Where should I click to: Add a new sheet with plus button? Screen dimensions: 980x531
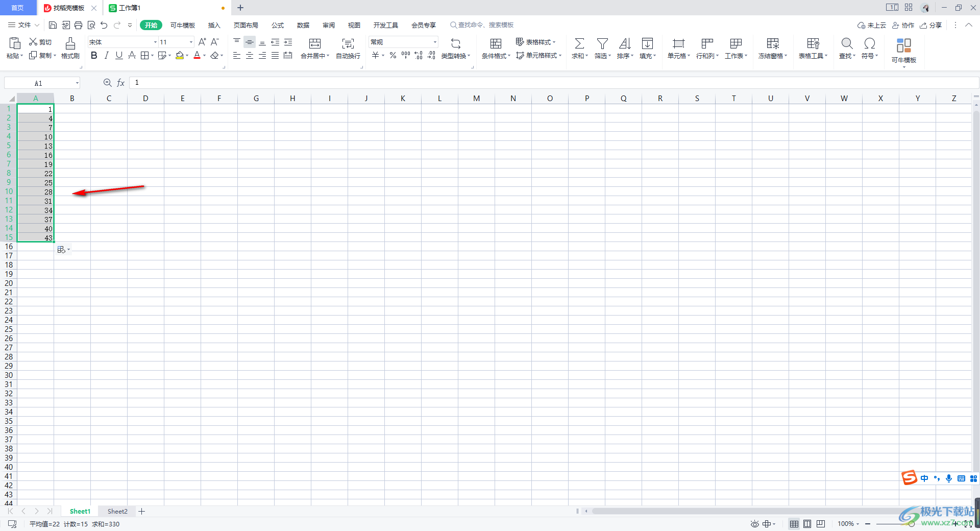[142, 511]
